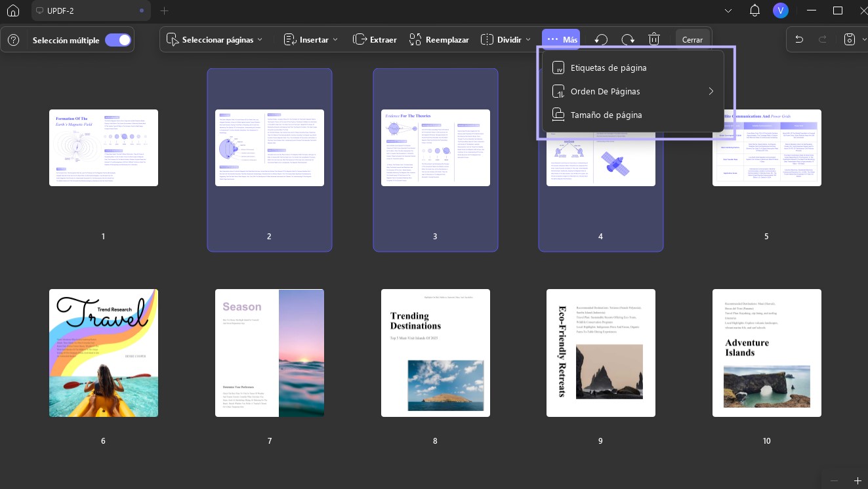868x489 pixels.
Task: Rotate selected pages counterclockwise
Action: pyautogui.click(x=601, y=40)
